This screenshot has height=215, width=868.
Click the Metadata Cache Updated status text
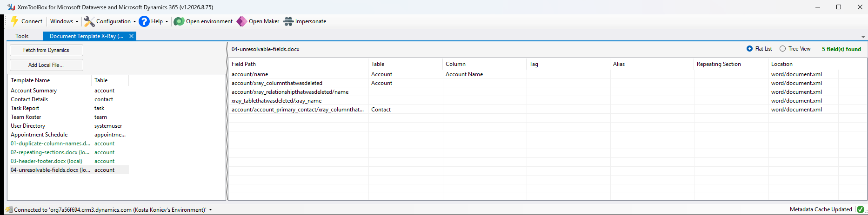coord(821,209)
